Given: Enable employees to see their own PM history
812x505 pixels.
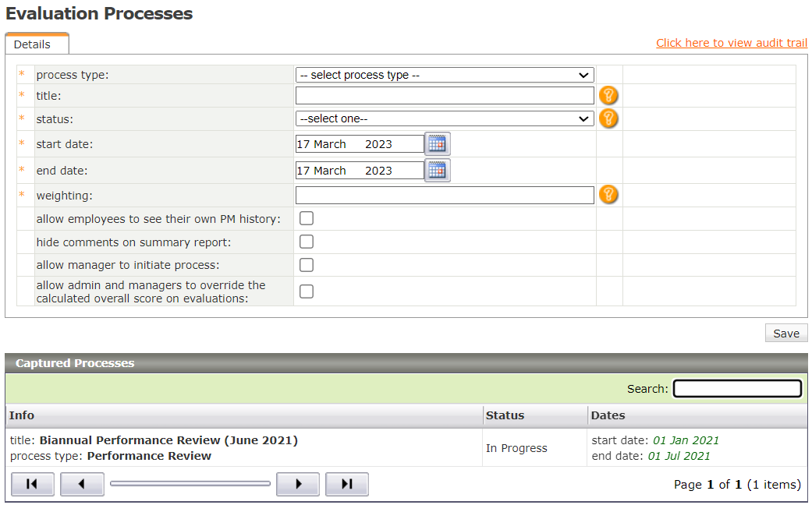Looking at the screenshot, I should coord(307,218).
